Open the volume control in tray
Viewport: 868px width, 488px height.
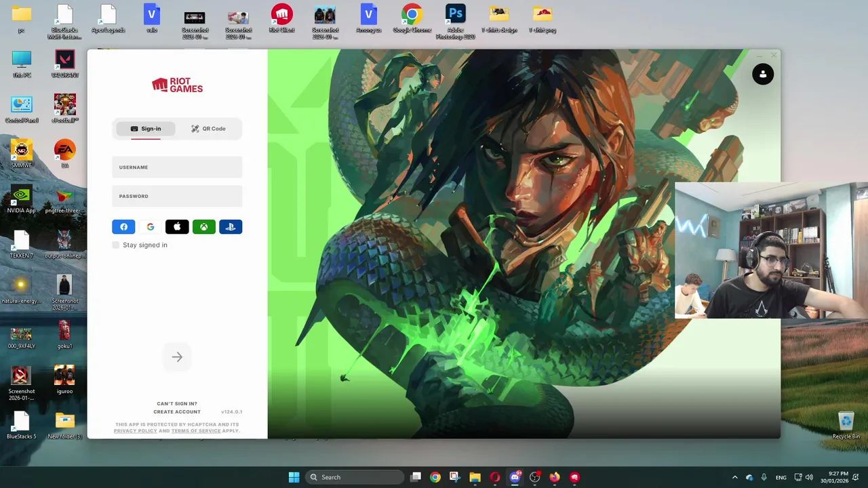tap(809, 477)
